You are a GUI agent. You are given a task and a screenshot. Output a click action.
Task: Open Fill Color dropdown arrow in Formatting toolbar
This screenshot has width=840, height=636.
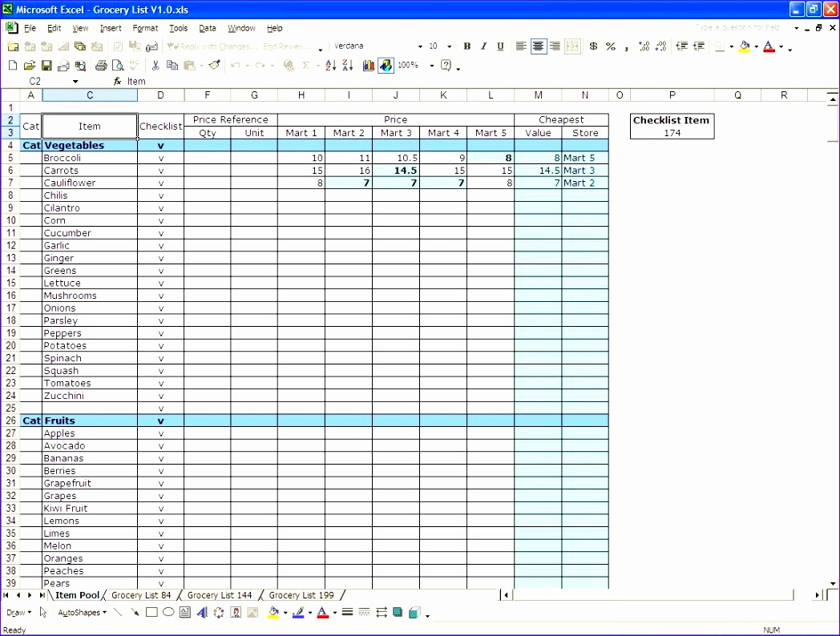pos(756,46)
